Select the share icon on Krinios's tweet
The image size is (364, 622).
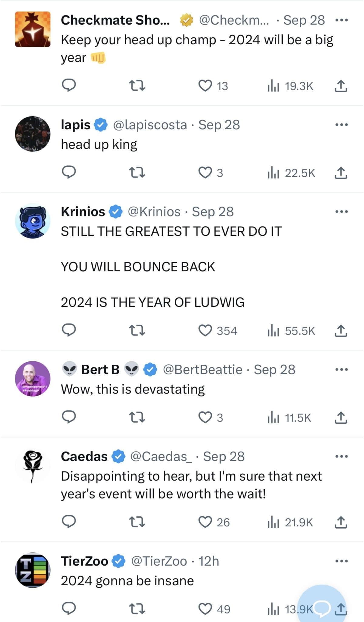pyautogui.click(x=341, y=331)
